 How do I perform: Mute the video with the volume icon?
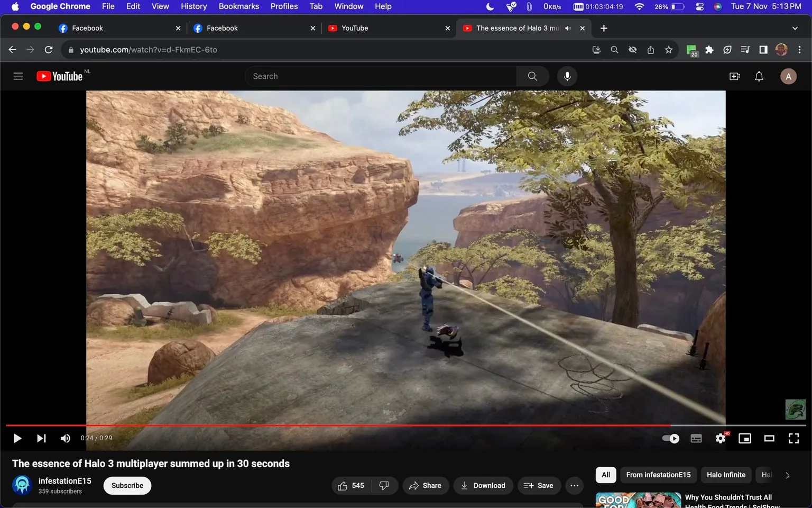65,438
